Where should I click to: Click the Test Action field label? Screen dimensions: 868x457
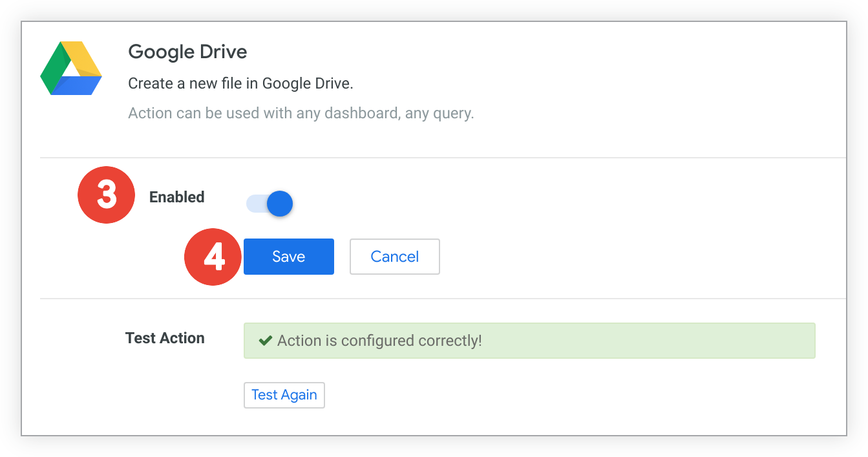[x=165, y=338]
